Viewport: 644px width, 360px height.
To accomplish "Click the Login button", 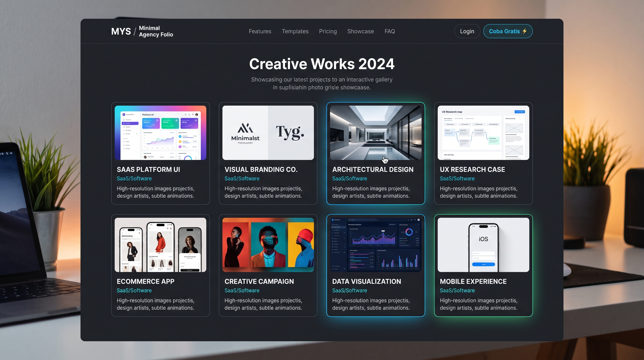I will pos(467,31).
